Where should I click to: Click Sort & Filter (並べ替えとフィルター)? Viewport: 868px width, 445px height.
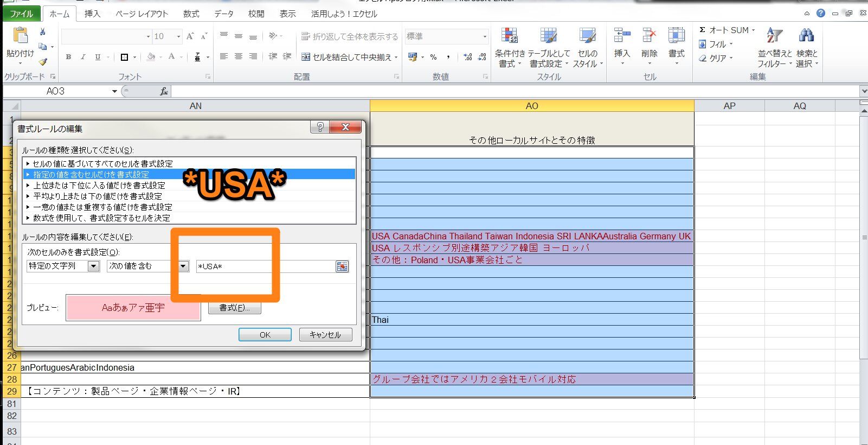click(x=775, y=47)
